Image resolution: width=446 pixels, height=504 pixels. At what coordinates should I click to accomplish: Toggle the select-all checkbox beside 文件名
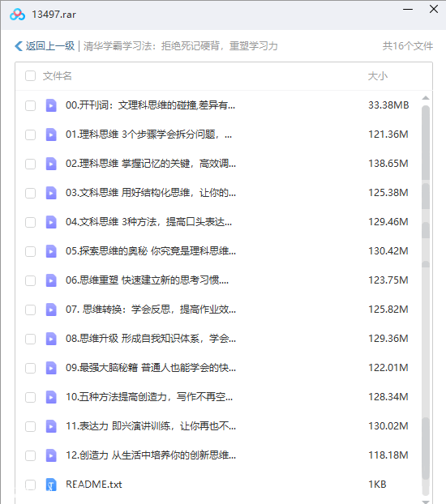31,76
